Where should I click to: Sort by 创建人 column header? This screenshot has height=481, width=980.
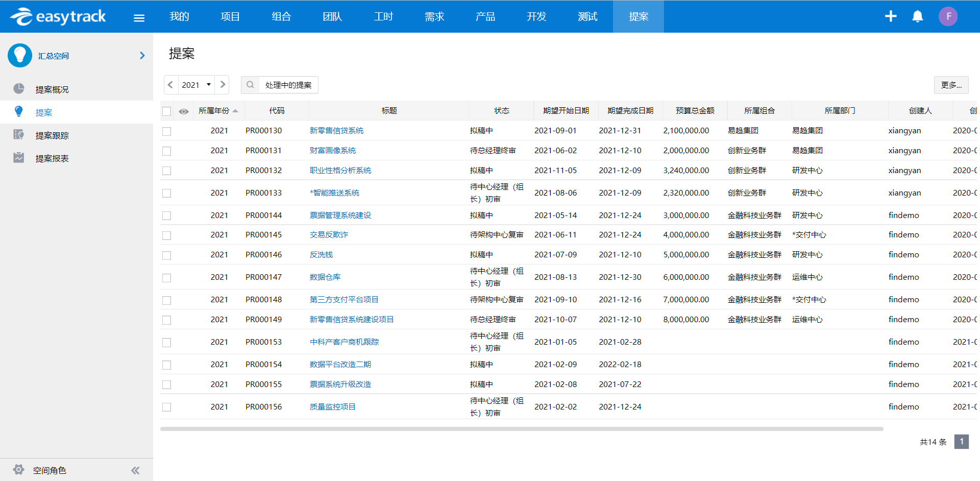click(x=920, y=111)
